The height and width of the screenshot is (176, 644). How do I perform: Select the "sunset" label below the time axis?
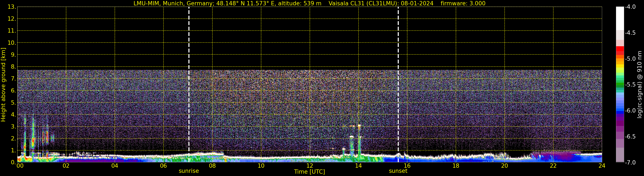click(x=398, y=171)
